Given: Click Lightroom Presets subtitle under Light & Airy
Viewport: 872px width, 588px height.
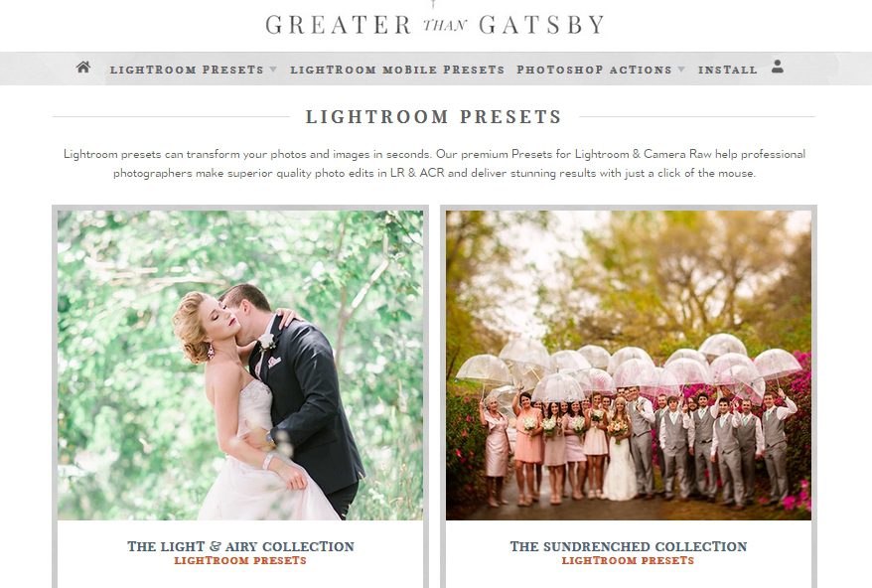Looking at the screenshot, I should pos(240,561).
